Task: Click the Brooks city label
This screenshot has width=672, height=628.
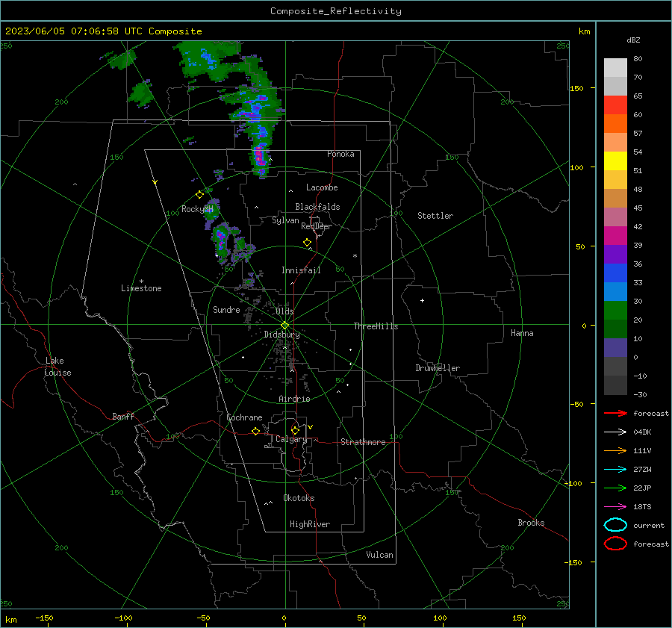Action: (x=531, y=523)
